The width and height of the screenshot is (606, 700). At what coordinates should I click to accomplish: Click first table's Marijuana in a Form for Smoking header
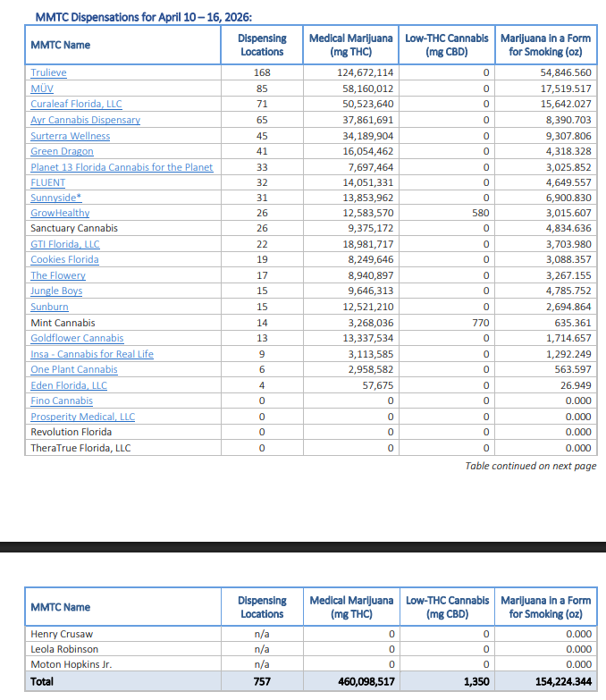[x=545, y=45]
